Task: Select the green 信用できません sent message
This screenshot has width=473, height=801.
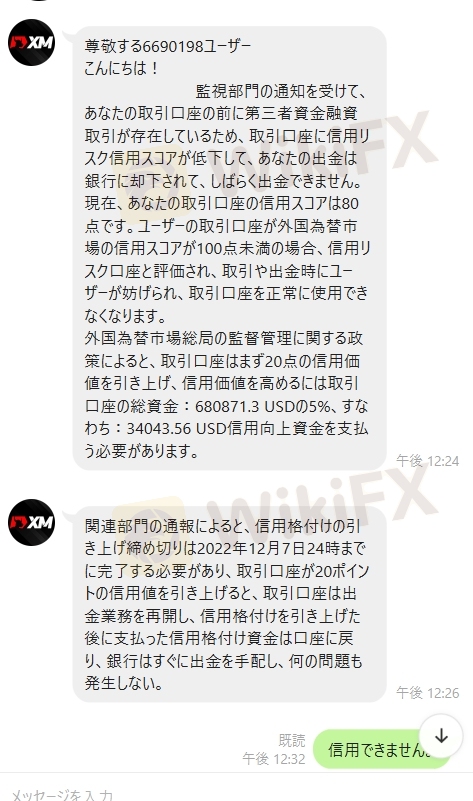Action: pos(382,749)
